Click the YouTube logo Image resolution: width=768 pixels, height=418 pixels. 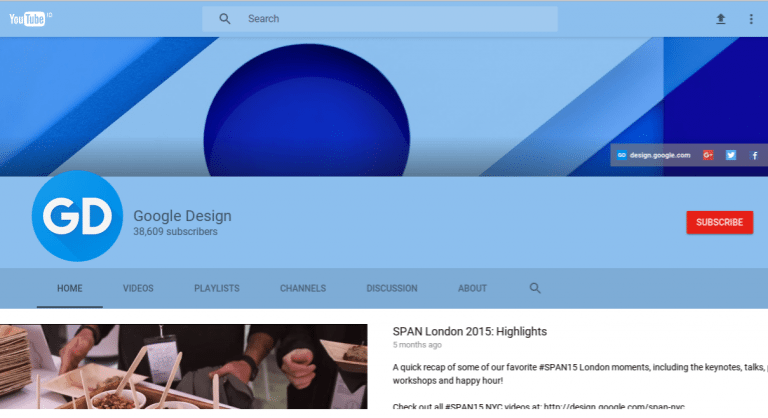pyautogui.click(x=30, y=19)
